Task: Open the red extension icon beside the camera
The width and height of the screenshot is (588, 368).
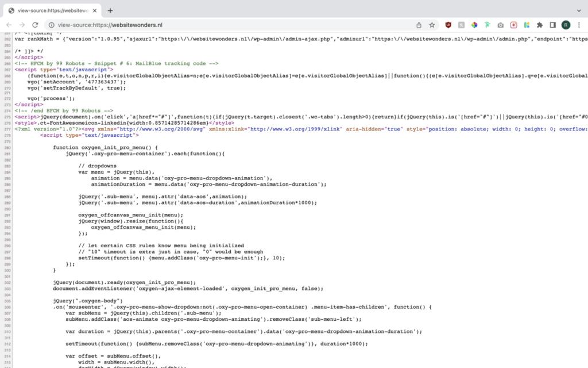Action: 514,25
